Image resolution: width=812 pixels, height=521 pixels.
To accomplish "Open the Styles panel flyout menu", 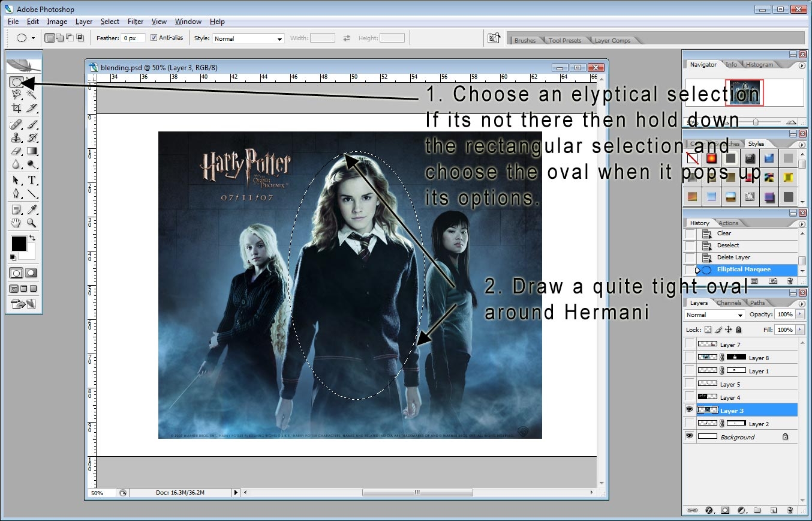I will pyautogui.click(x=802, y=143).
